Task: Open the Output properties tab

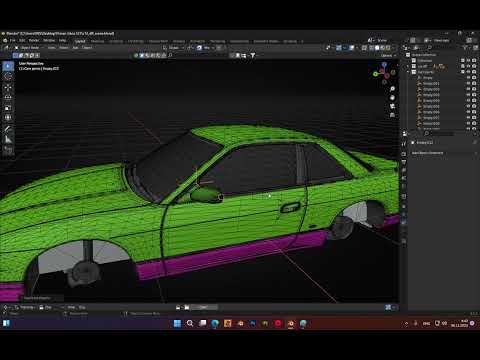Action: pos(404,162)
